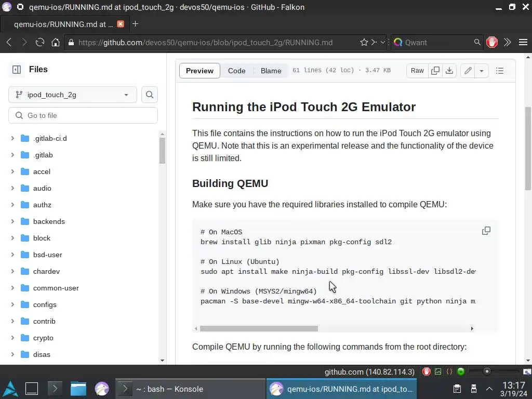
Task: Expand the accel folder chevron
Action: click(12, 171)
